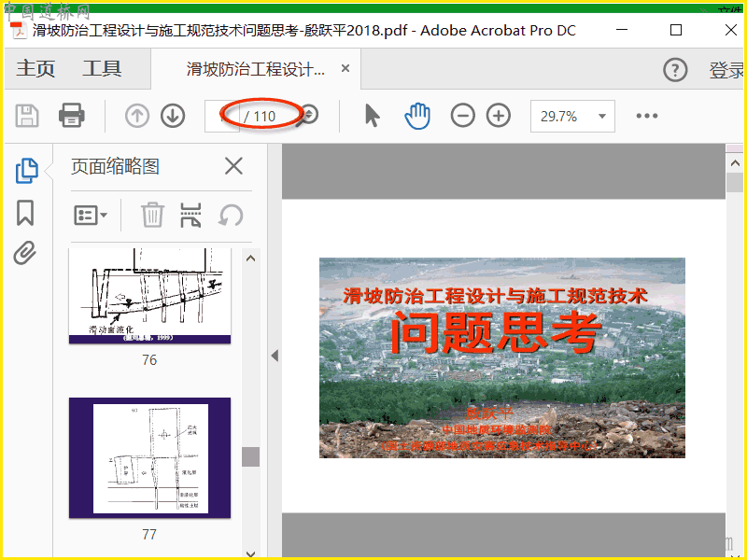Zoom in with the plus icon

(x=499, y=116)
